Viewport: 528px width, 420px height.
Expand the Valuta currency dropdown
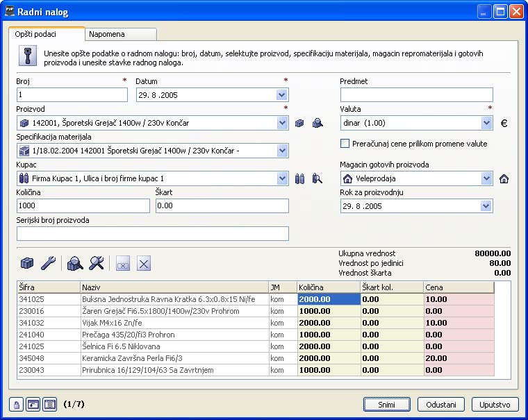coord(486,123)
